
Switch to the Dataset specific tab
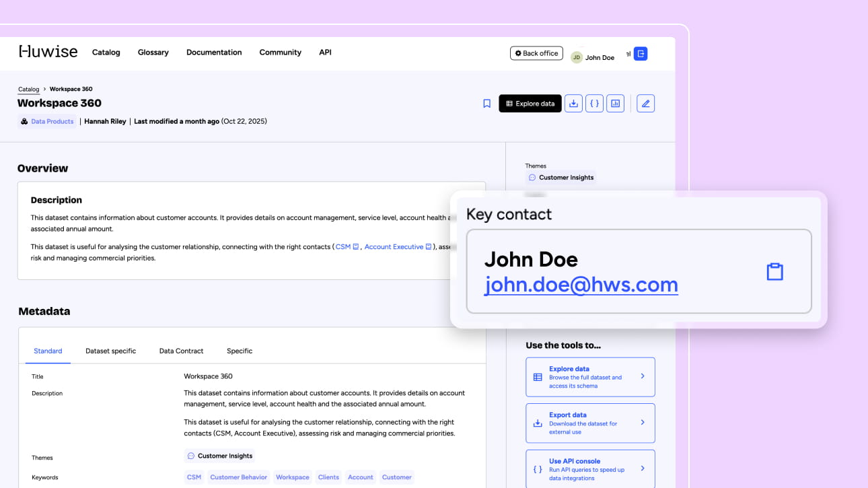110,351
